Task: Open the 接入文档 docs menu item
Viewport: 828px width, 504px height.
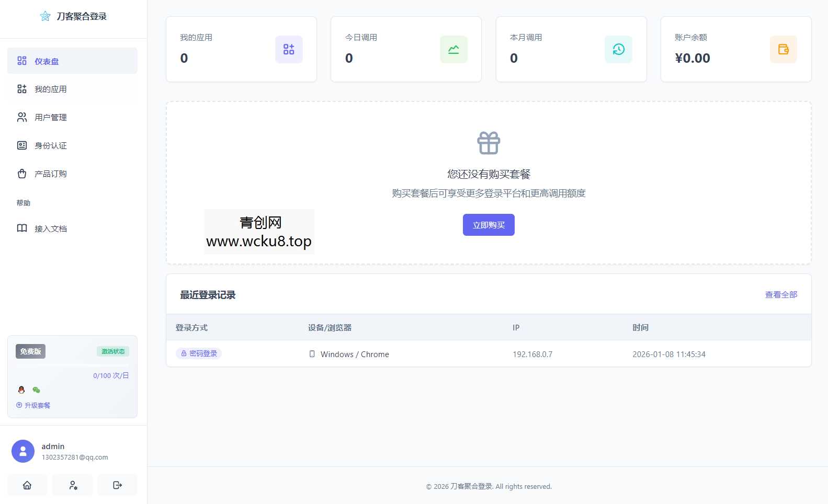Action: 72,228
